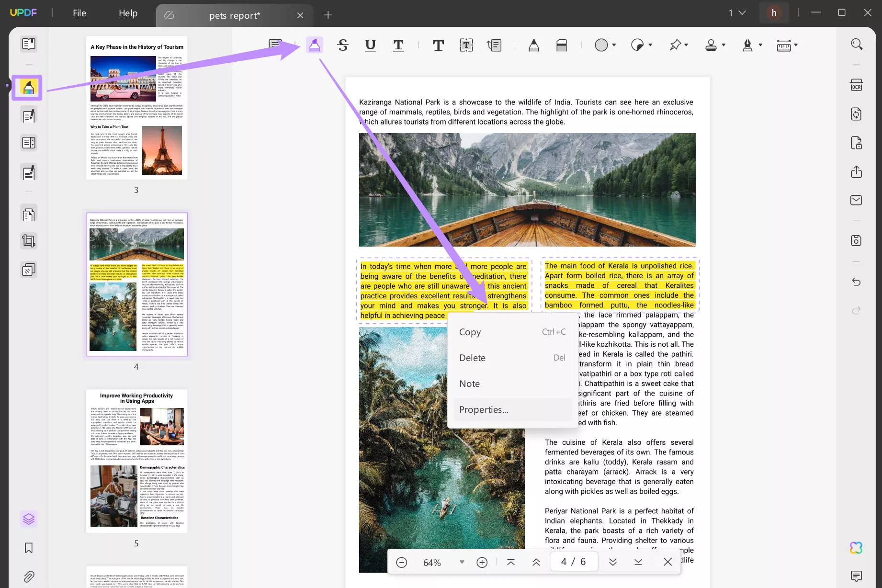Select the Text Comment tool
Screen dimensions: 882x588
(438, 45)
